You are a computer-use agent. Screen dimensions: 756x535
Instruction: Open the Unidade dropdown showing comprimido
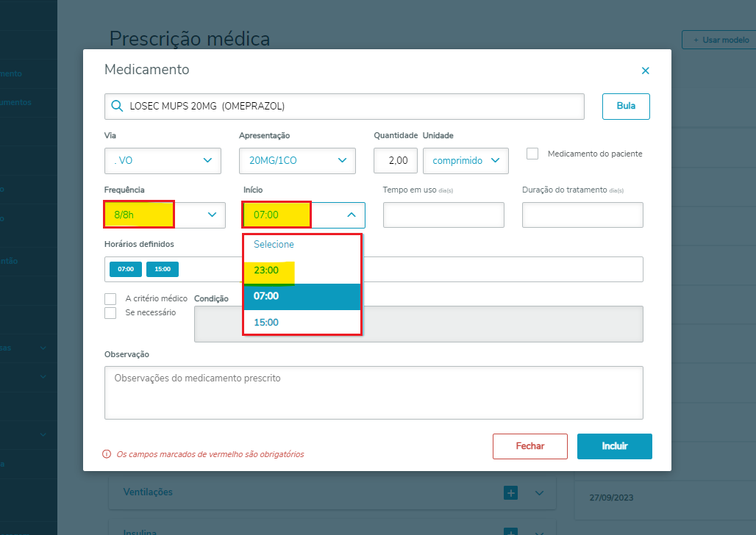[x=466, y=160]
